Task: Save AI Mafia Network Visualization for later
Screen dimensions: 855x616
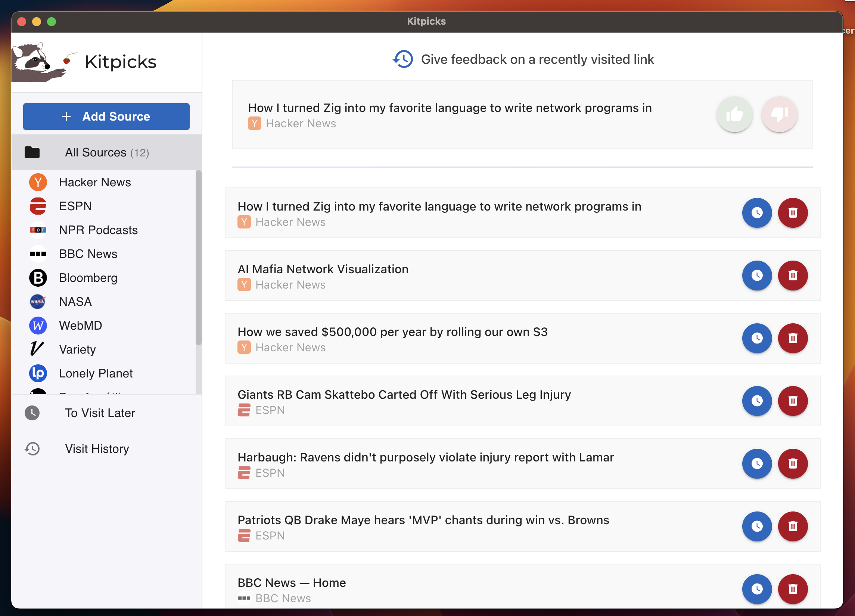Action: pyautogui.click(x=756, y=276)
